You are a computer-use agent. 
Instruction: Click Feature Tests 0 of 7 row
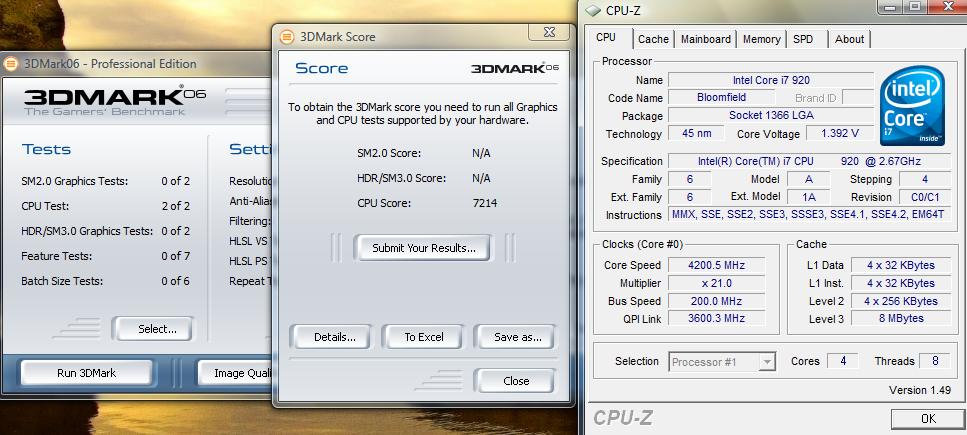tap(105, 256)
